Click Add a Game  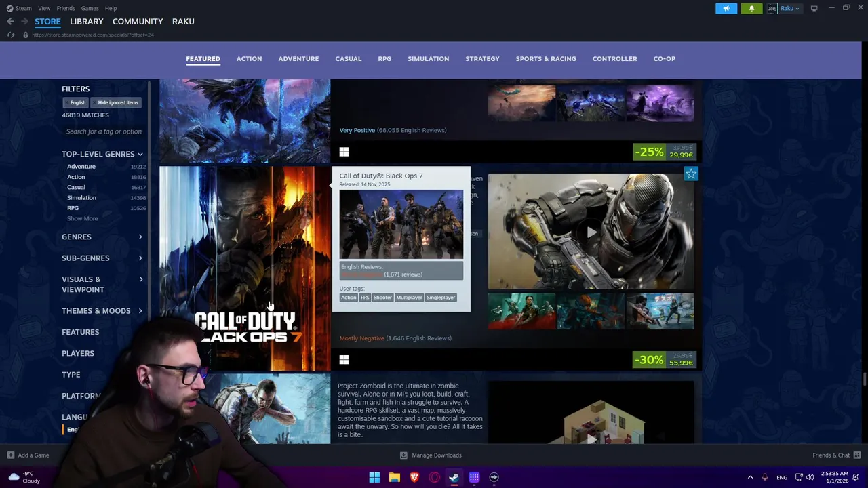point(28,455)
